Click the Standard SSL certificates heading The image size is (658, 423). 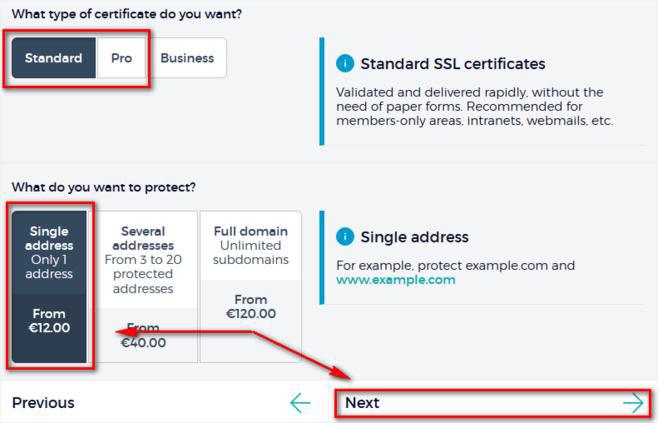click(x=452, y=64)
